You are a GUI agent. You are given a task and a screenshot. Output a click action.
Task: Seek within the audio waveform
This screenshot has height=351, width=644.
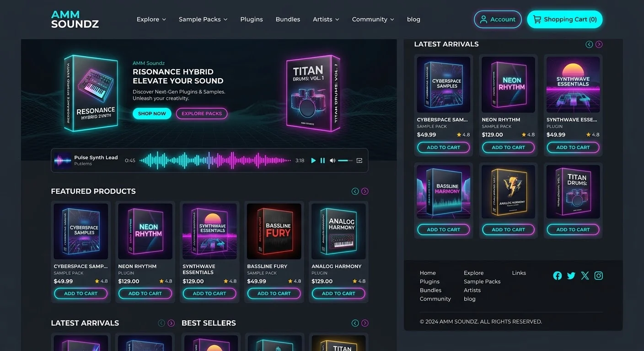click(x=215, y=160)
